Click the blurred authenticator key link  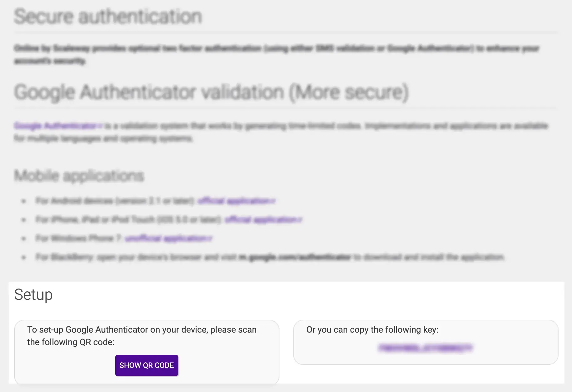[x=425, y=348]
